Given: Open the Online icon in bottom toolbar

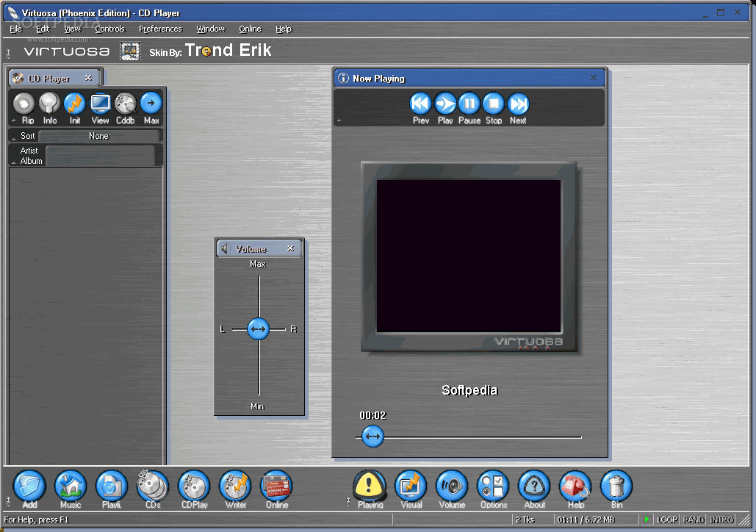Looking at the screenshot, I should click(277, 486).
